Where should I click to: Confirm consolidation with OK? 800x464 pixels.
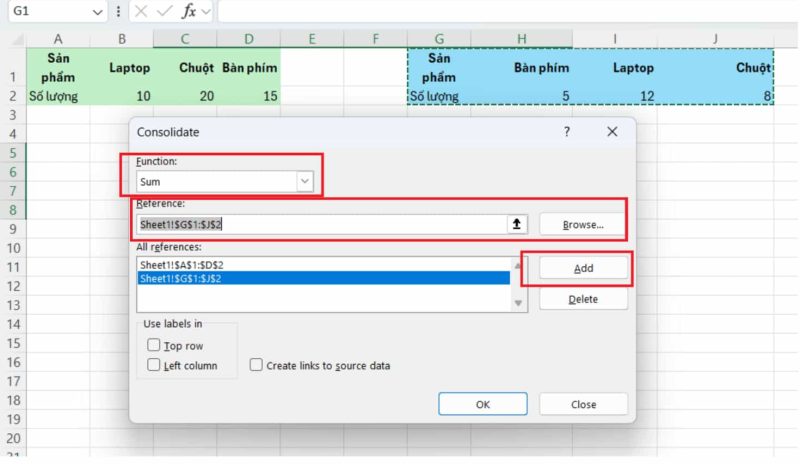click(483, 404)
